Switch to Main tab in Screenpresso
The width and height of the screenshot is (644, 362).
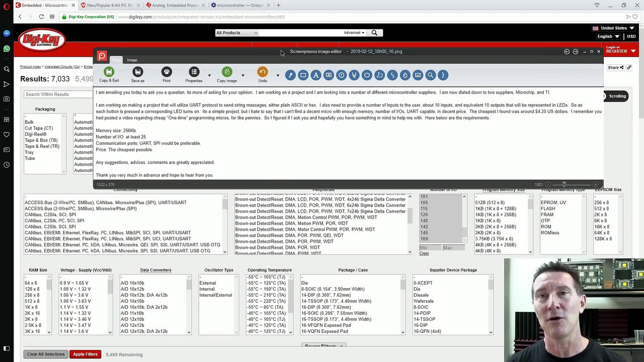(x=116, y=60)
